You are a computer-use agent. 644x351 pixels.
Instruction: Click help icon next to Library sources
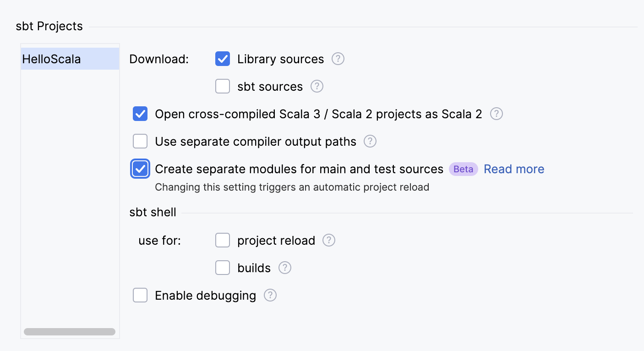[x=338, y=59]
